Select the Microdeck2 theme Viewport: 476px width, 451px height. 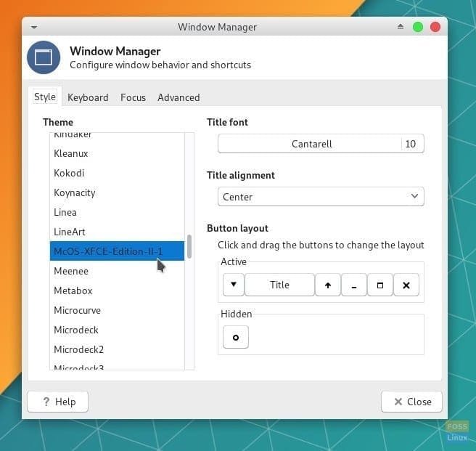[x=117, y=349]
